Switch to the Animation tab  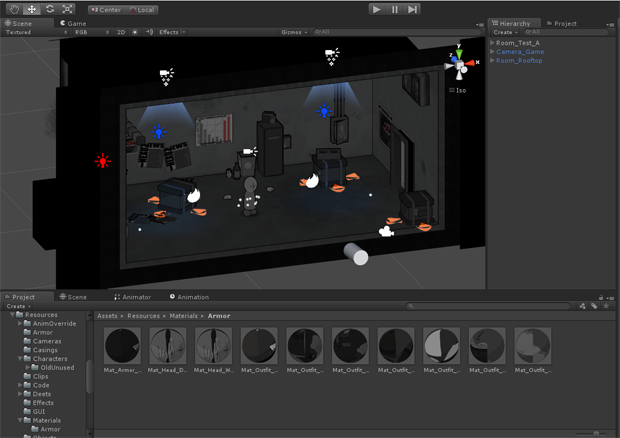[x=189, y=297]
